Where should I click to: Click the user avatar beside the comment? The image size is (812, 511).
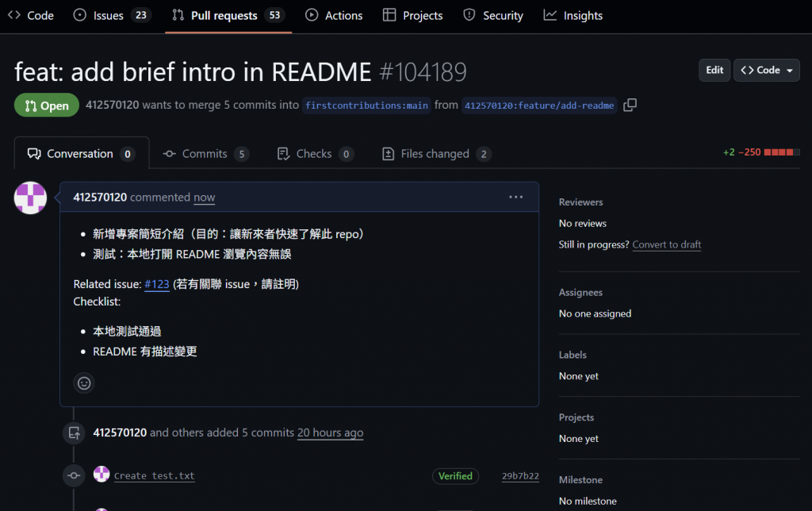(x=31, y=198)
